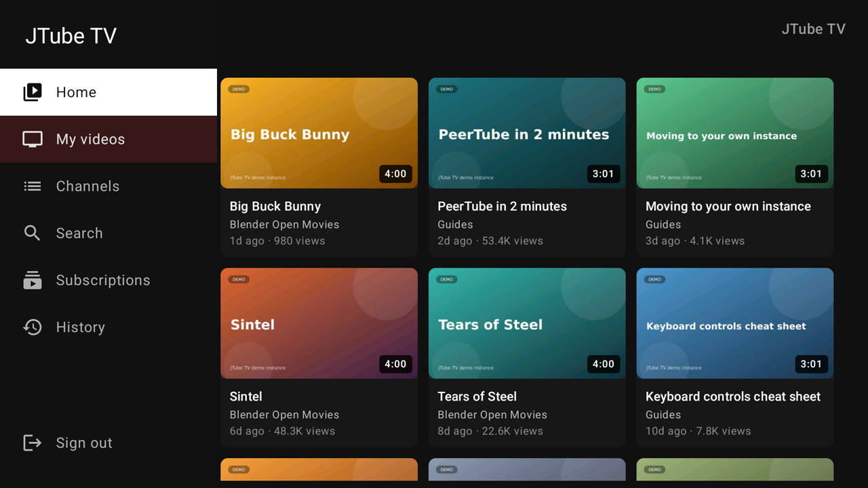Click the Home play-library icon
Screen dimensions: 868x488
33,92
